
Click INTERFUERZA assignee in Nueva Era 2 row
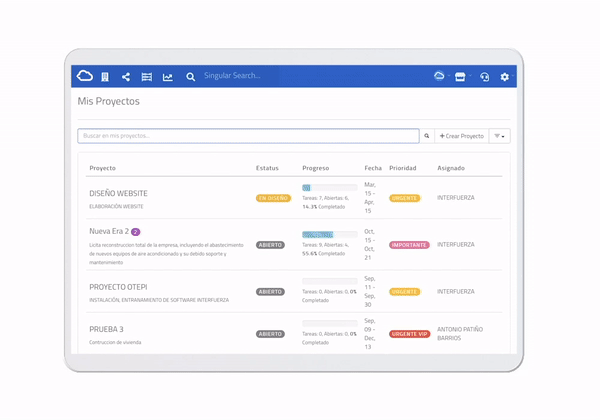click(456, 244)
